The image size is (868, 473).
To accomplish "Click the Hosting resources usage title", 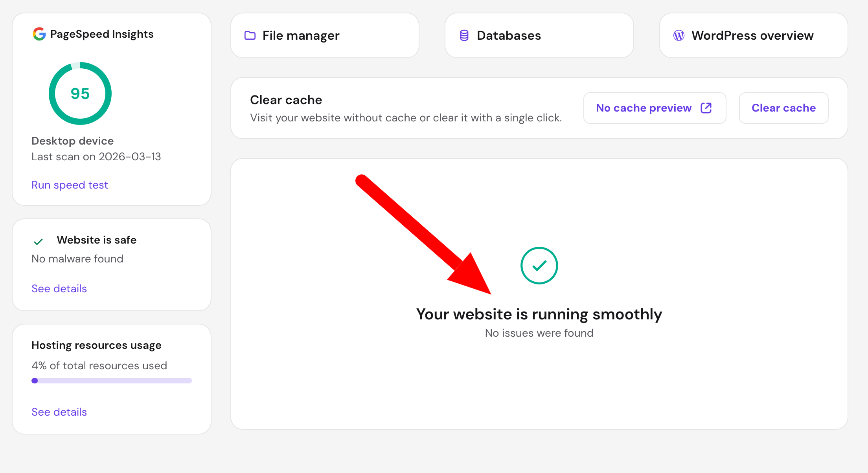I will point(96,345).
